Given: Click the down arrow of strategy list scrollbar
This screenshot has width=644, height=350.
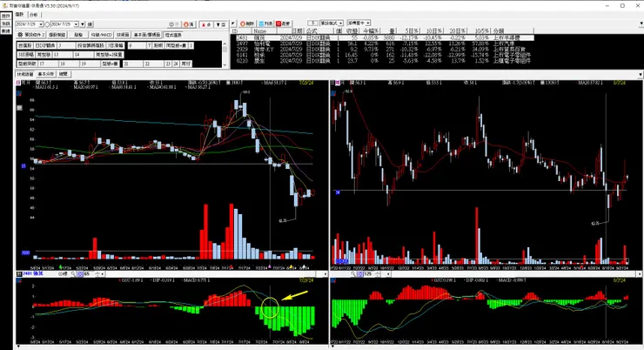Looking at the screenshot, I should click(225, 64).
